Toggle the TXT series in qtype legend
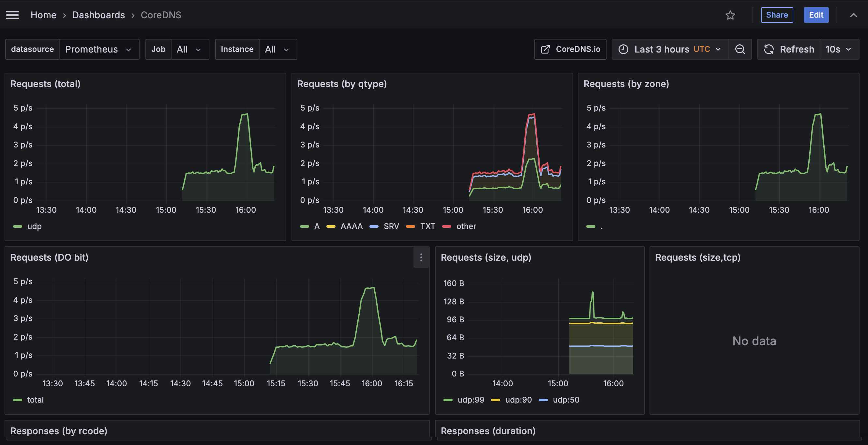Viewport: 868px width, 445px height. pyautogui.click(x=427, y=226)
